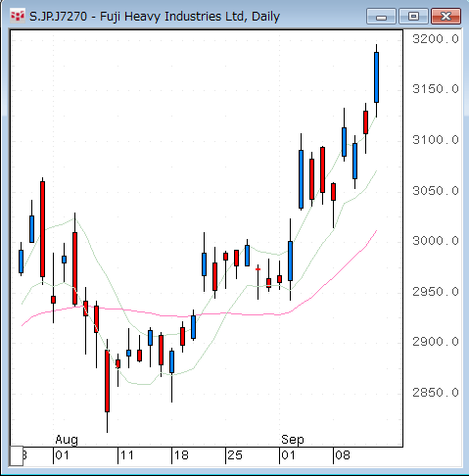This screenshot has width=469, height=476.
Task: Click the 25 date marker on time axis
Action: (235, 455)
